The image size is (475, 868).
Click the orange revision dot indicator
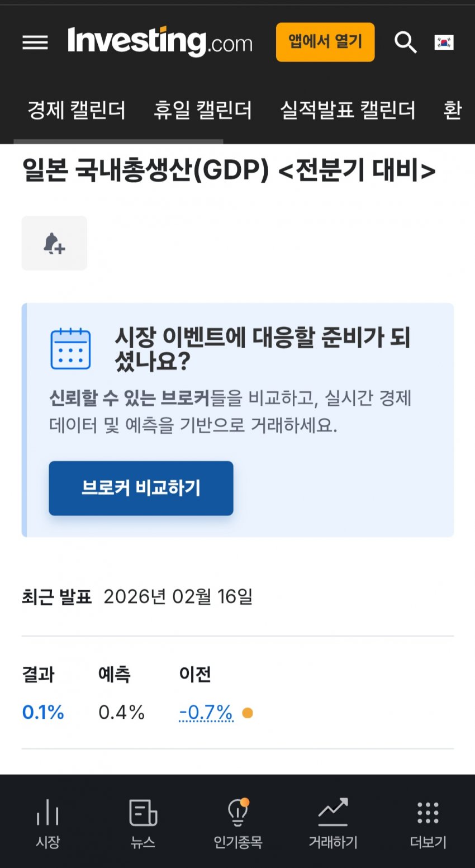248,713
